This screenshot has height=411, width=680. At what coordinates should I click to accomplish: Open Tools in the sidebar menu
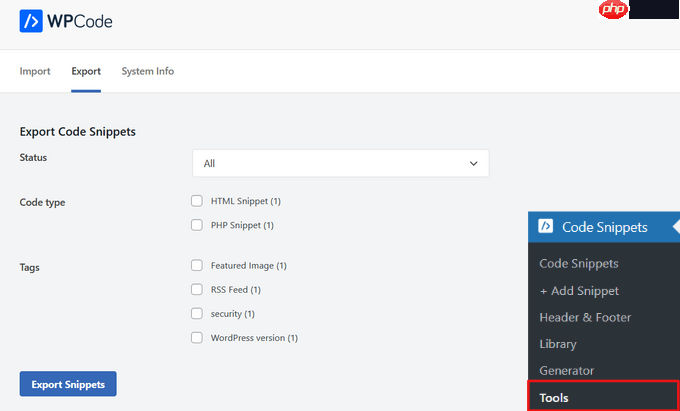pyautogui.click(x=554, y=397)
